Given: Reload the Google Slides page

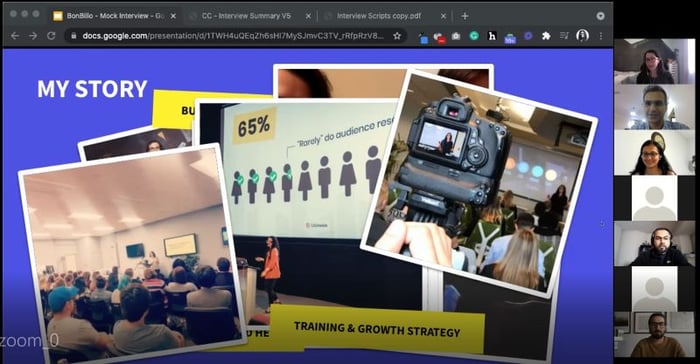Looking at the screenshot, I should (51, 36).
